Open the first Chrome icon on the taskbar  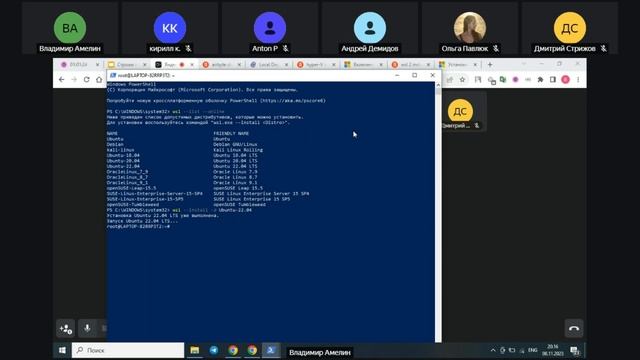[x=233, y=350]
